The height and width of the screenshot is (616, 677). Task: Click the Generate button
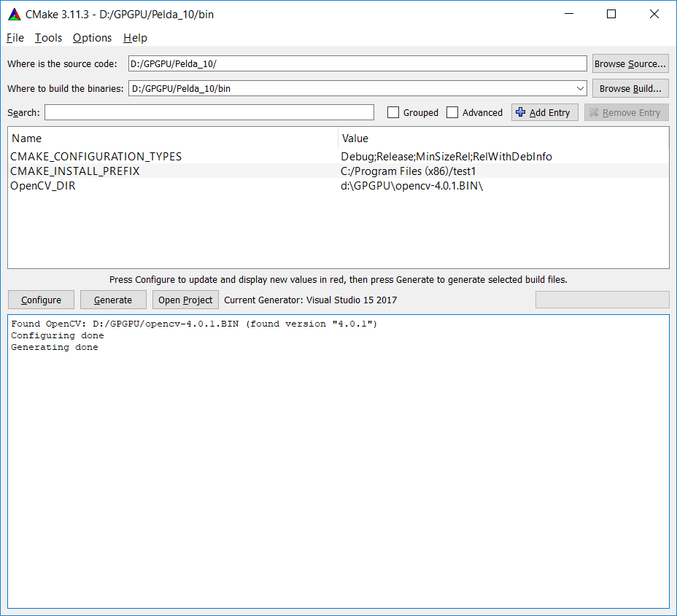[113, 300]
